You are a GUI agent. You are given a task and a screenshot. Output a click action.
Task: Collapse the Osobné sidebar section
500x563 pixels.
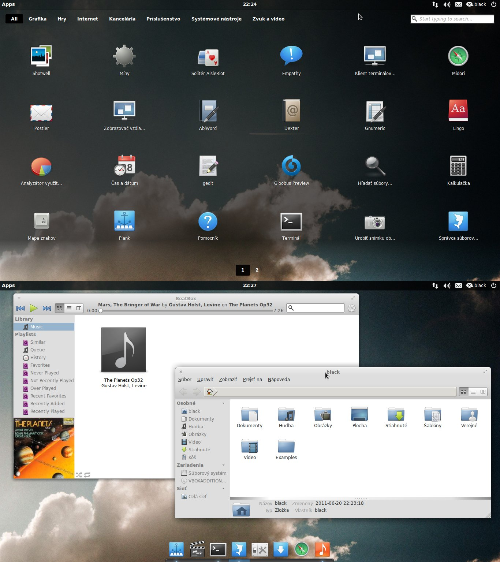[x=224, y=404]
